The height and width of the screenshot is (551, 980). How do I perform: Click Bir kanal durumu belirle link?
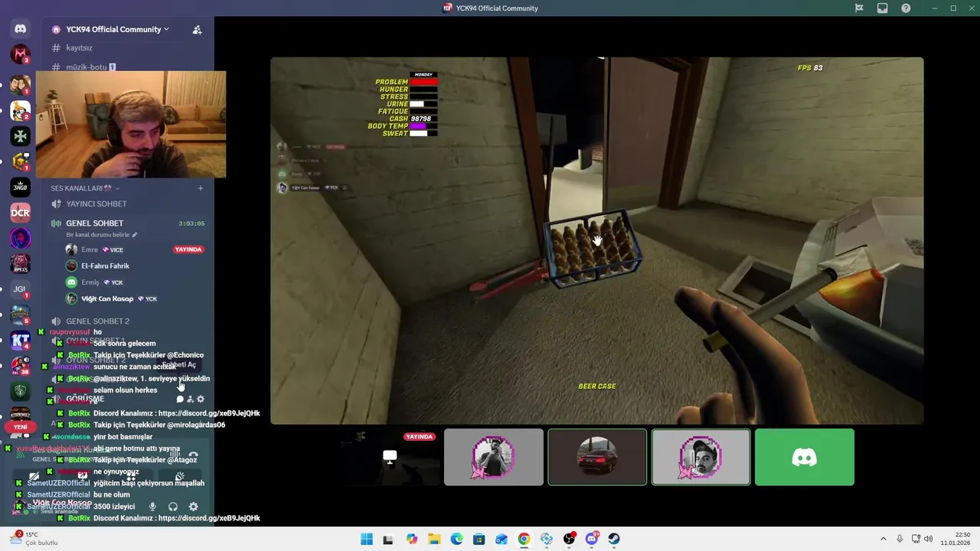tap(98, 235)
